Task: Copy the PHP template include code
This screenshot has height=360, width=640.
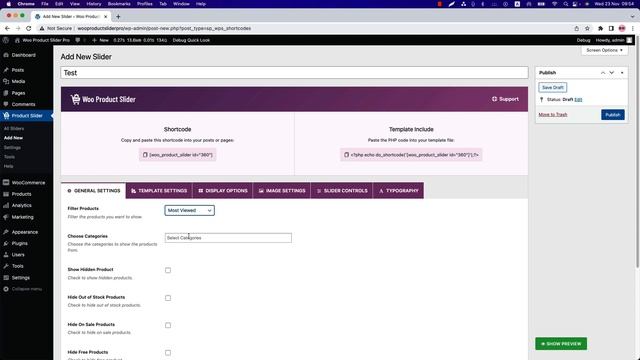Action: (x=346, y=155)
